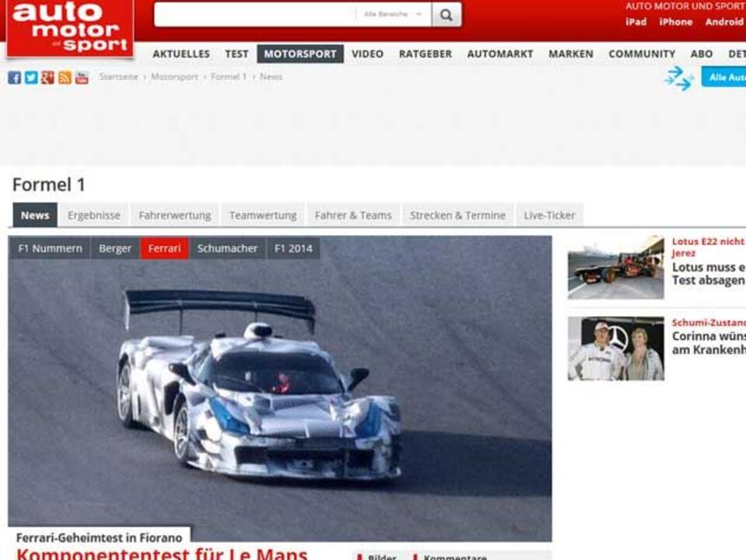Open the COMMUNITY menu

[x=642, y=54]
